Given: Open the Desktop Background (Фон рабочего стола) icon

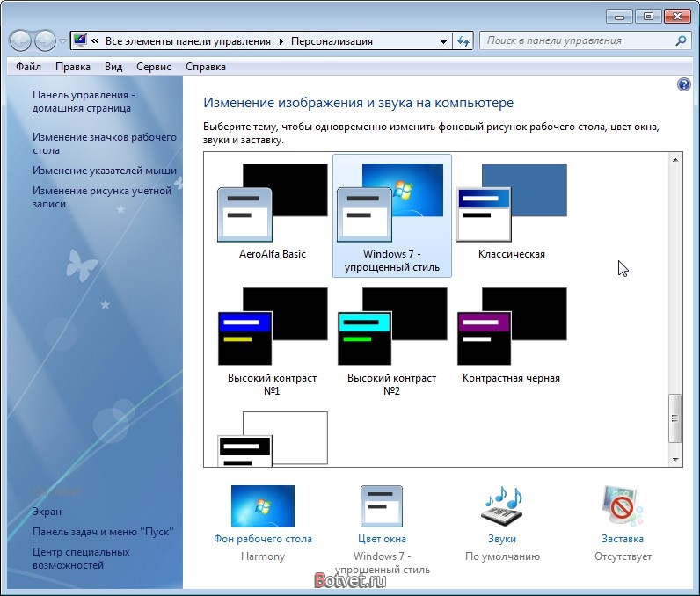Looking at the screenshot, I should point(262,505).
